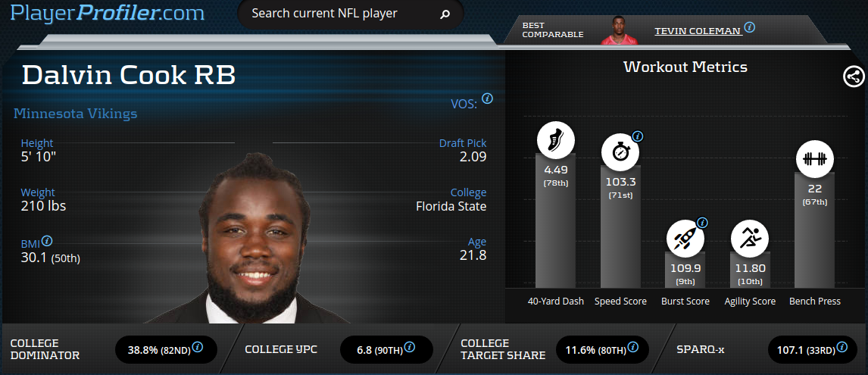Open the Tevin Coleman comparable link
The width and height of the screenshot is (868, 375).
[x=698, y=31]
